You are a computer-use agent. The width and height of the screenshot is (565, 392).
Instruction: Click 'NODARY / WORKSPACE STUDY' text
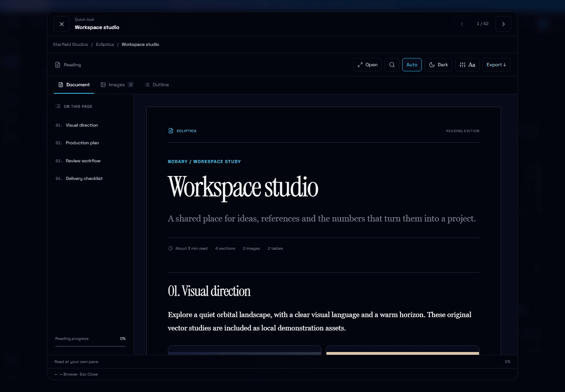204,162
